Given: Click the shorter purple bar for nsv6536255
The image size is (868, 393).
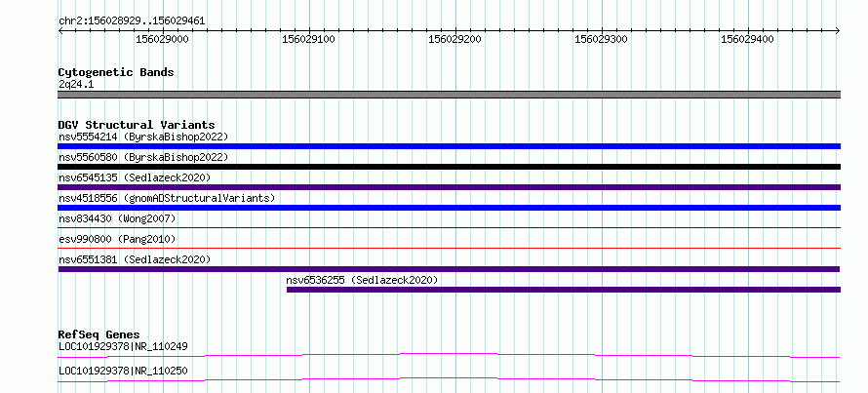Looking at the screenshot, I should (x=564, y=290).
